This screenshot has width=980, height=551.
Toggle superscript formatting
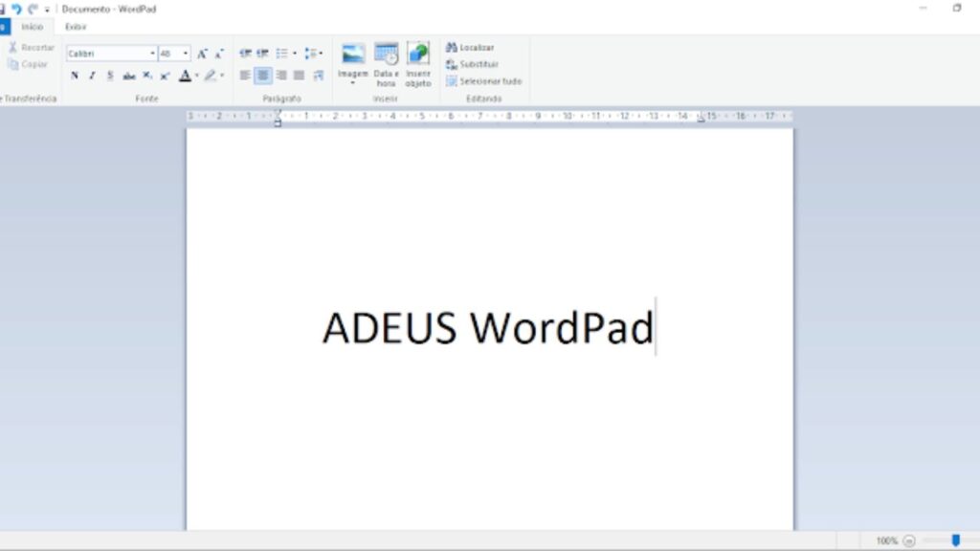coord(165,76)
